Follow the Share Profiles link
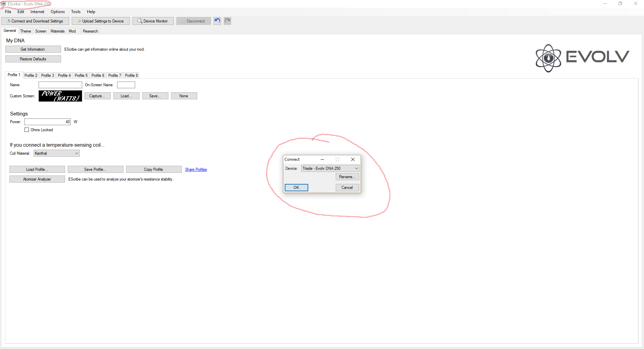This screenshot has height=349, width=644. [x=196, y=169]
